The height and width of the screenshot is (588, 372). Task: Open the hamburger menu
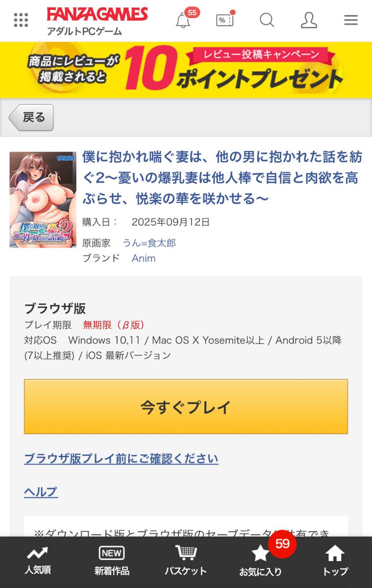pyautogui.click(x=351, y=20)
